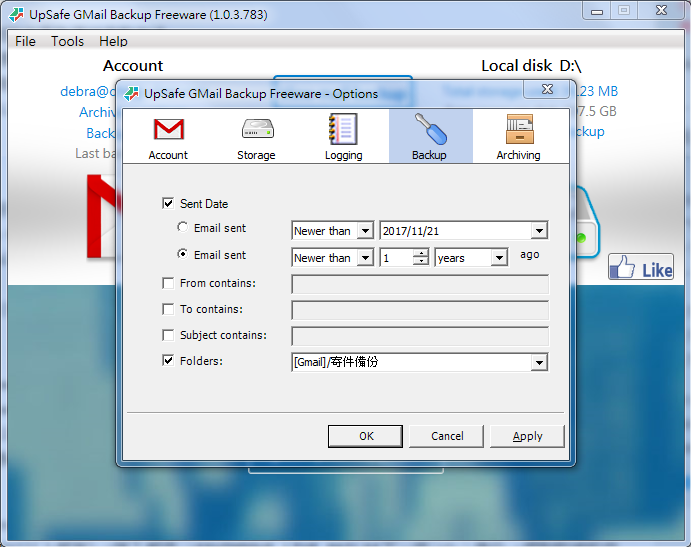The image size is (691, 547).
Task: Enable the From contains checkbox
Action: click(168, 283)
